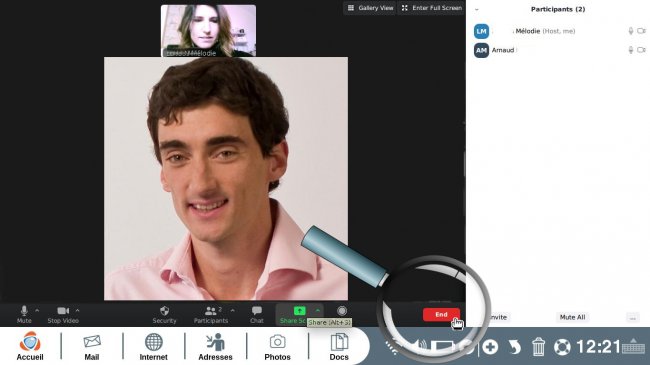650x365 pixels.
Task: Show the on-screen keyboard icon
Action: tap(633, 346)
